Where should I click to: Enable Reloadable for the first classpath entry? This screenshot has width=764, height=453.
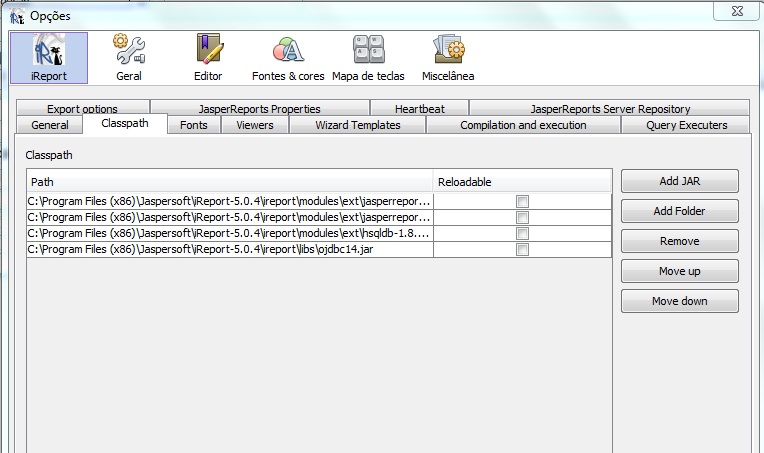[522, 201]
